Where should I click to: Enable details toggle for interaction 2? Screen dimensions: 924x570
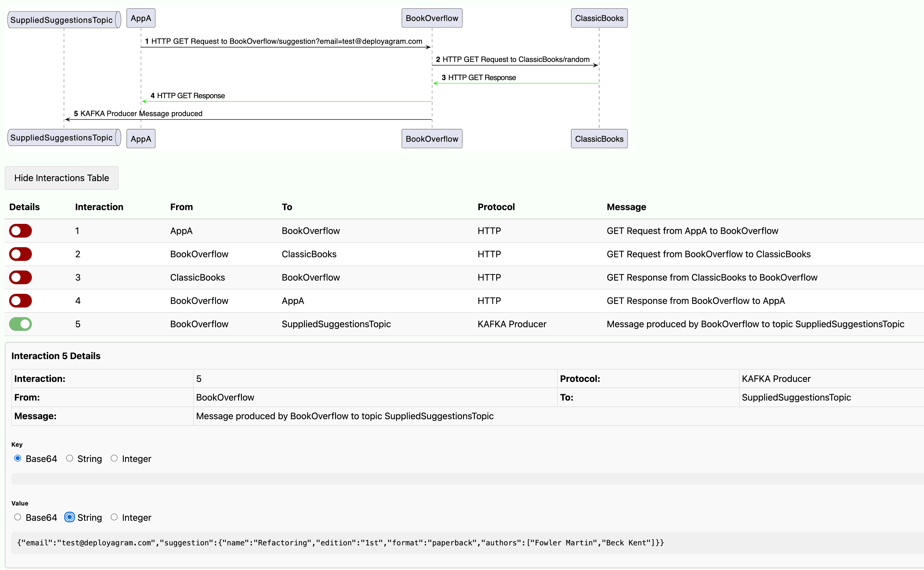(20, 254)
